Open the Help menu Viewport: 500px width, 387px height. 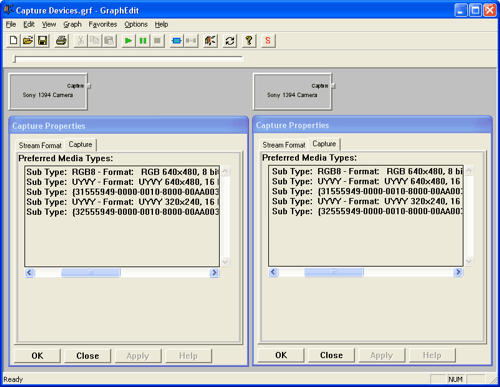tap(161, 24)
